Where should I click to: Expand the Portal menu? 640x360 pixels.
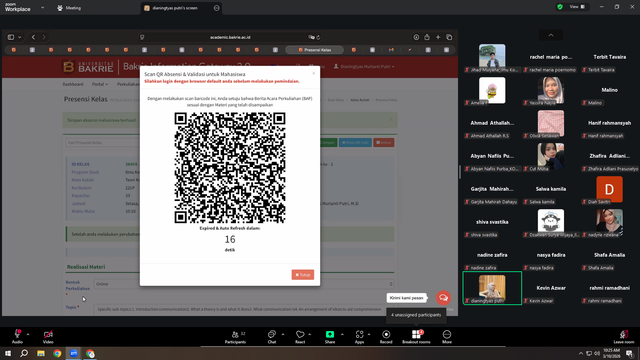100,84
